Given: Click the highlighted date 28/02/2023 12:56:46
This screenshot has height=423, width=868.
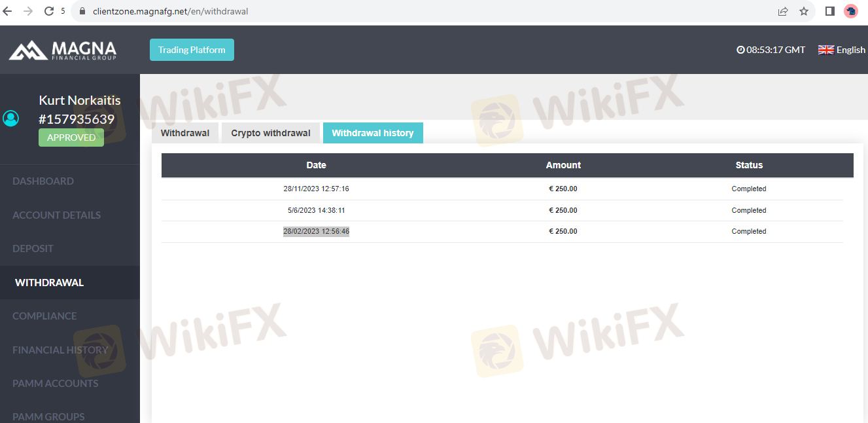Looking at the screenshot, I should [316, 231].
